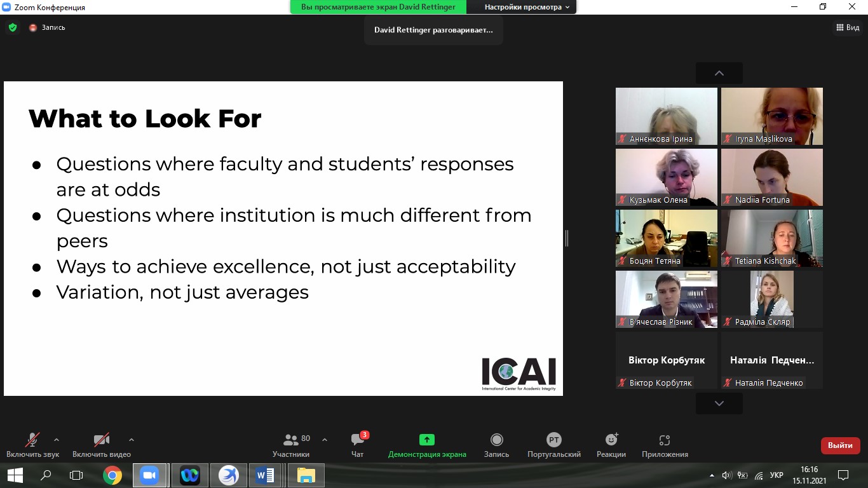868x488 pixels.
Task: Expand the arrow next to Участники
Action: tap(325, 439)
